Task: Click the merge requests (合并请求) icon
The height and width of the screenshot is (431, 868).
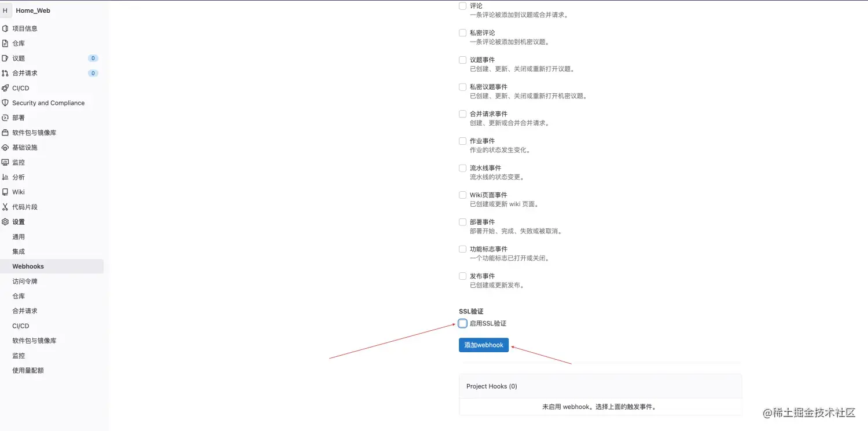Action: point(5,73)
